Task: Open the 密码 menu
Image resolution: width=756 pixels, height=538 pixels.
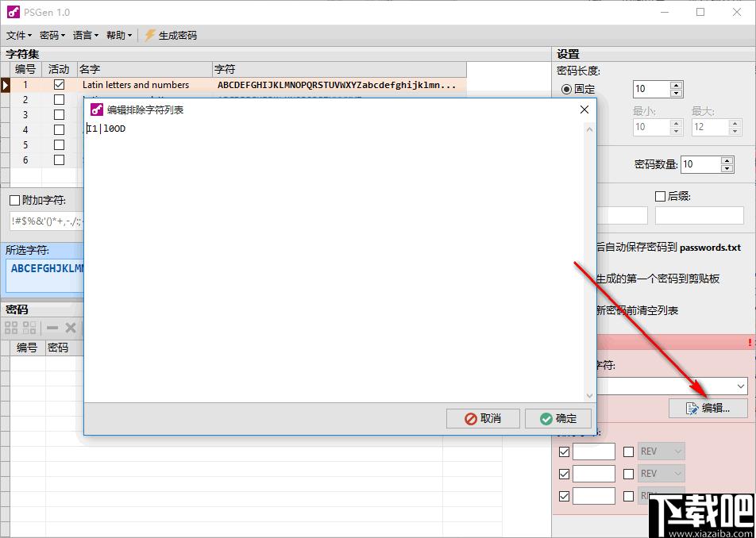Action: coord(52,35)
